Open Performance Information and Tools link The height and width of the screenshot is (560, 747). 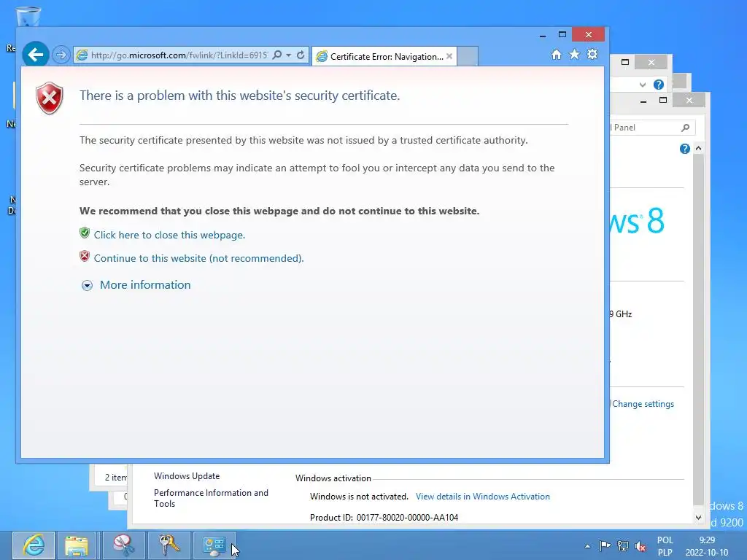click(211, 498)
